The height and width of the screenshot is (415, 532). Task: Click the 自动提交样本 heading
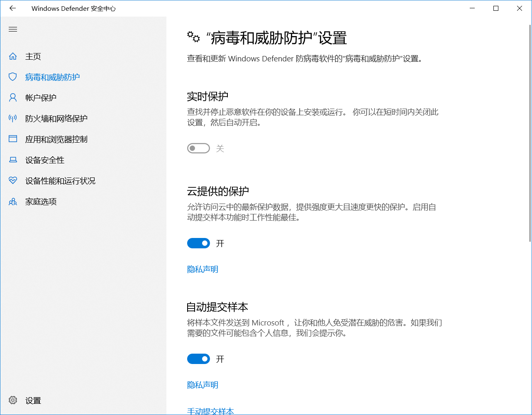[x=217, y=307]
